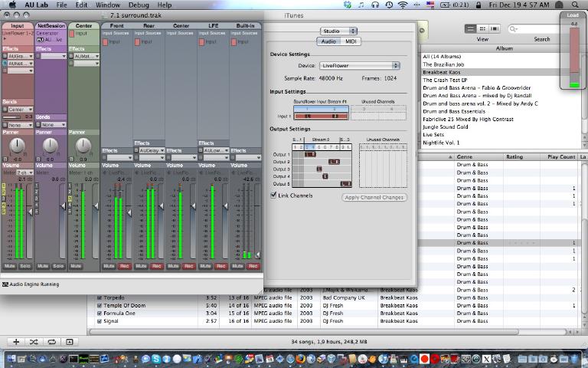588x368 pixels.
Task: Arm Rec on the Front output
Action: 123,266
